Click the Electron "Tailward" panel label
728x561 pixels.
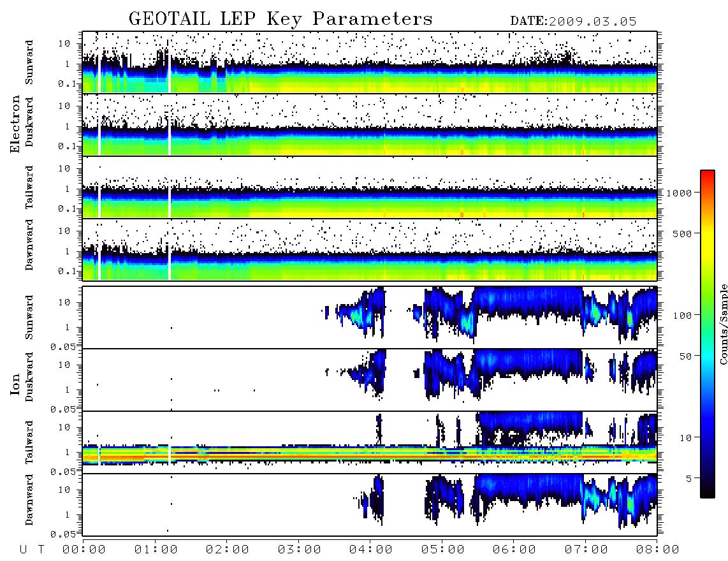tap(29, 187)
